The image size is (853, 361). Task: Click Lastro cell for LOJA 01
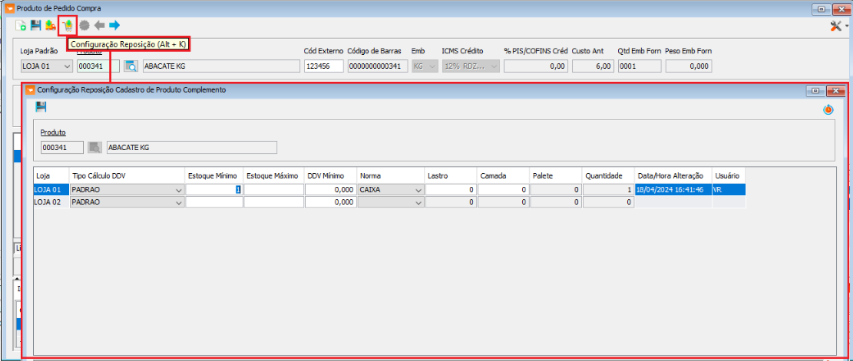(x=451, y=190)
